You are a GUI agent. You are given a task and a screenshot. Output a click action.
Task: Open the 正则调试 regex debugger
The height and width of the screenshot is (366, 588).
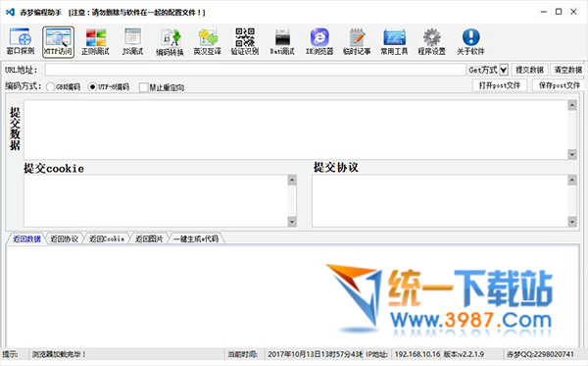pos(95,41)
